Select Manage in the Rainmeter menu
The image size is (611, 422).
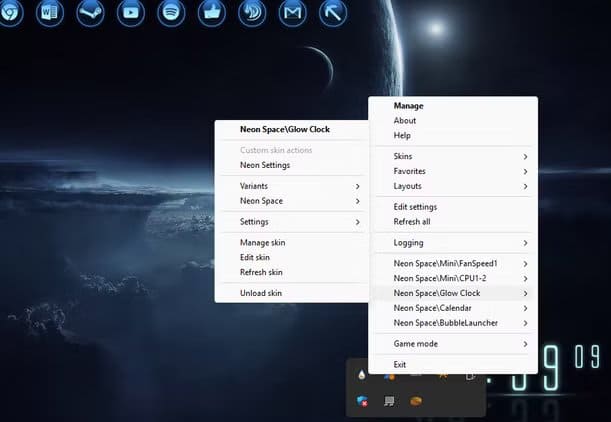[408, 106]
